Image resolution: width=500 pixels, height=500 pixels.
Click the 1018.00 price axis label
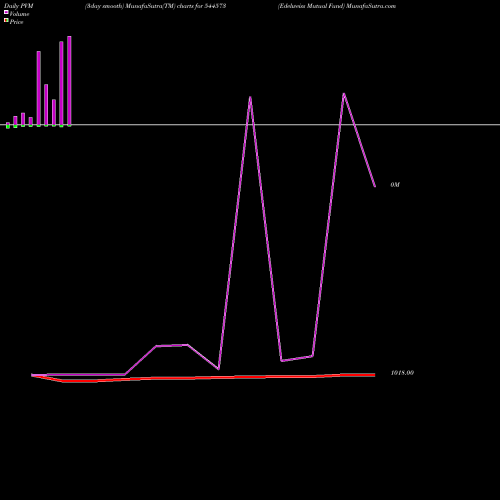pos(402,373)
